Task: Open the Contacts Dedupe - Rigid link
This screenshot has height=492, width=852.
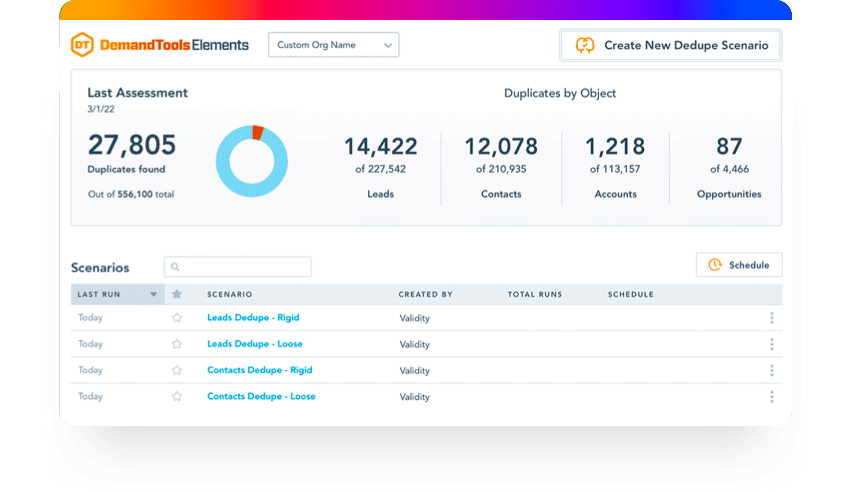Action: (x=260, y=370)
